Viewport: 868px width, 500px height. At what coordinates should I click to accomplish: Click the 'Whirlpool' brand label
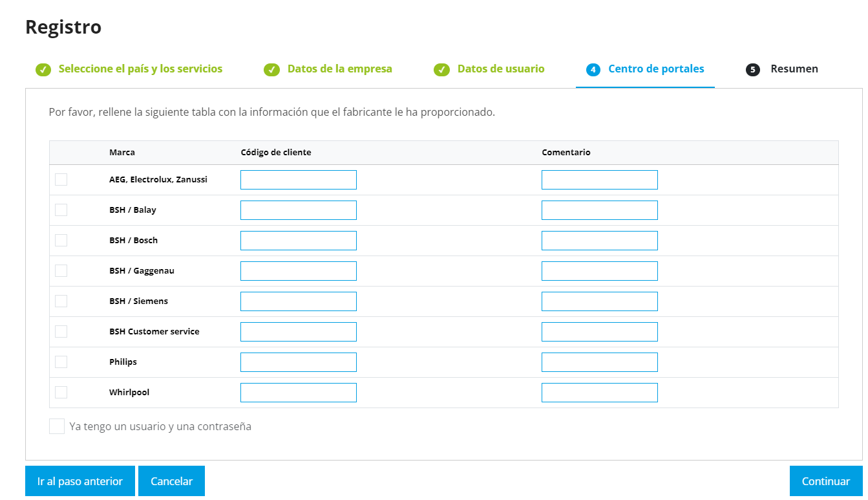coord(129,393)
